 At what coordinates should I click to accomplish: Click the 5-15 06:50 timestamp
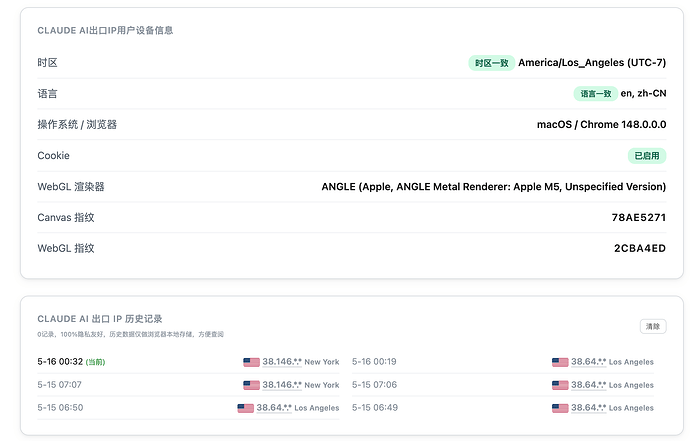pyautogui.click(x=60, y=408)
